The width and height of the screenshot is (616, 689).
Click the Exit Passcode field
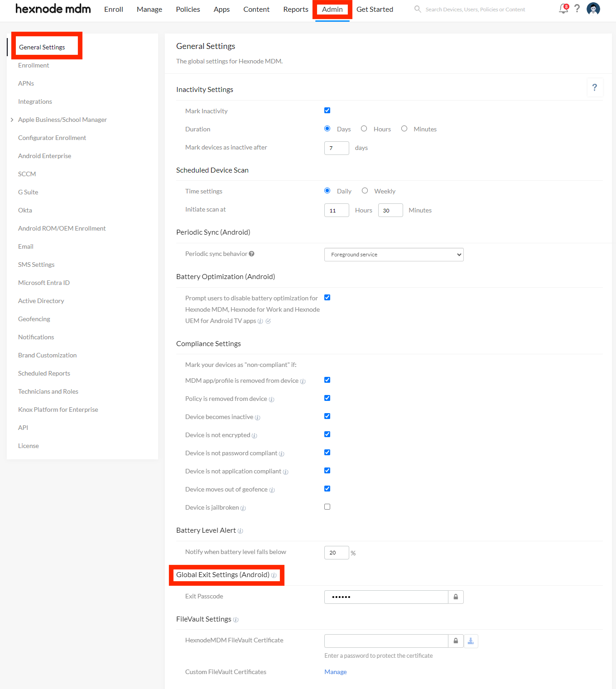386,597
